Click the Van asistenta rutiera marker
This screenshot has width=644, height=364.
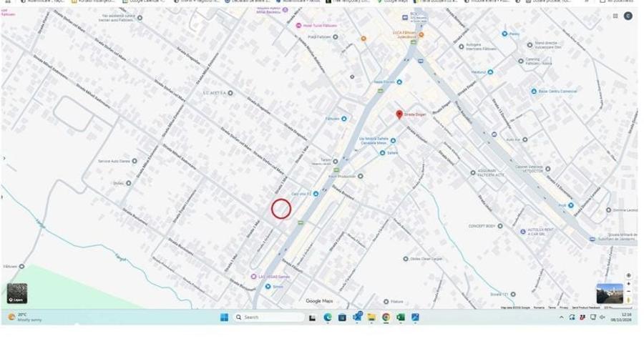[140, 18]
